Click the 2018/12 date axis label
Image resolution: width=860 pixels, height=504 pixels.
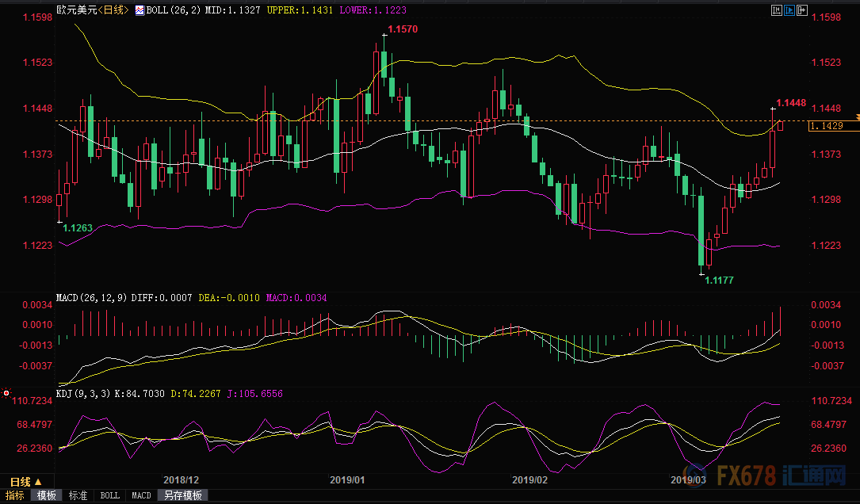point(181,480)
